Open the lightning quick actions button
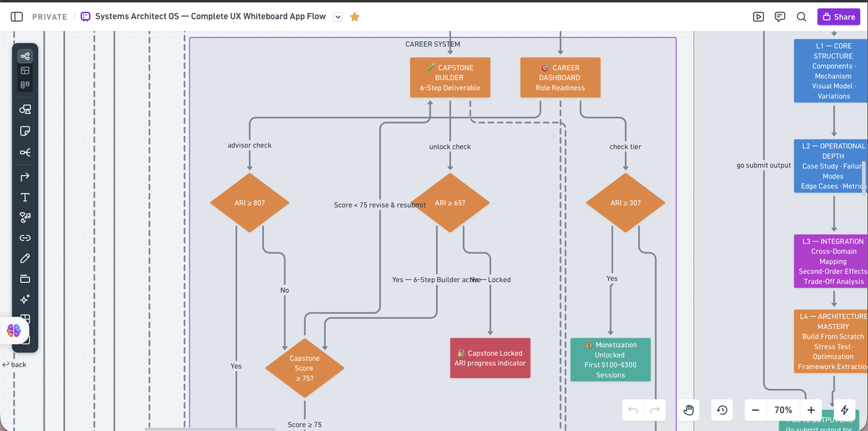The height and width of the screenshot is (431, 868). pyautogui.click(x=844, y=410)
